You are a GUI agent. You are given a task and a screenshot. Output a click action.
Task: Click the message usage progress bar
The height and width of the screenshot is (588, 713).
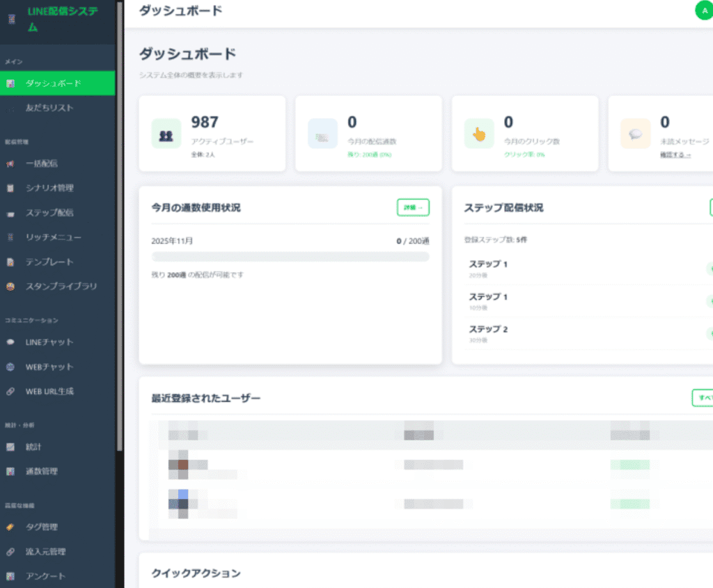click(x=290, y=256)
